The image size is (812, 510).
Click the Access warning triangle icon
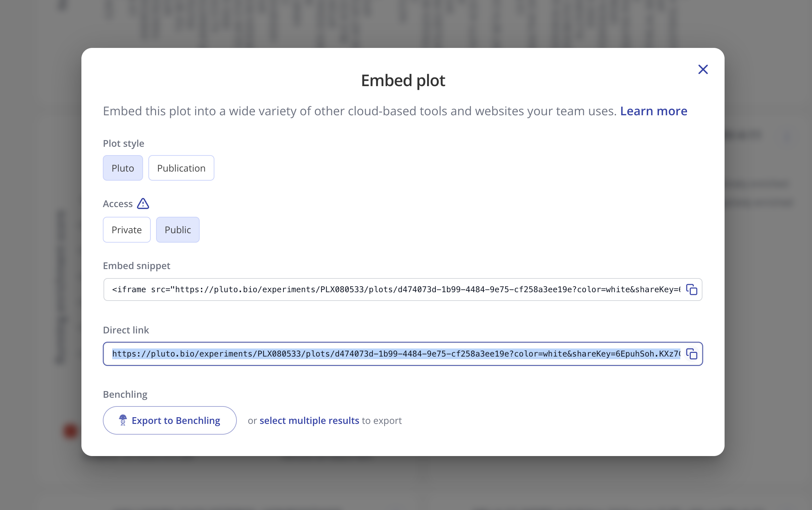[x=143, y=203]
